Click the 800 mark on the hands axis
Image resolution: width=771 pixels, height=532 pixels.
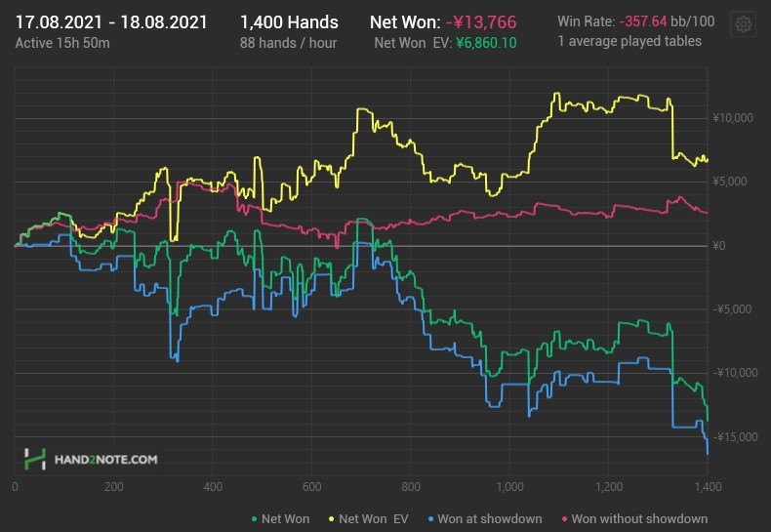click(x=410, y=486)
